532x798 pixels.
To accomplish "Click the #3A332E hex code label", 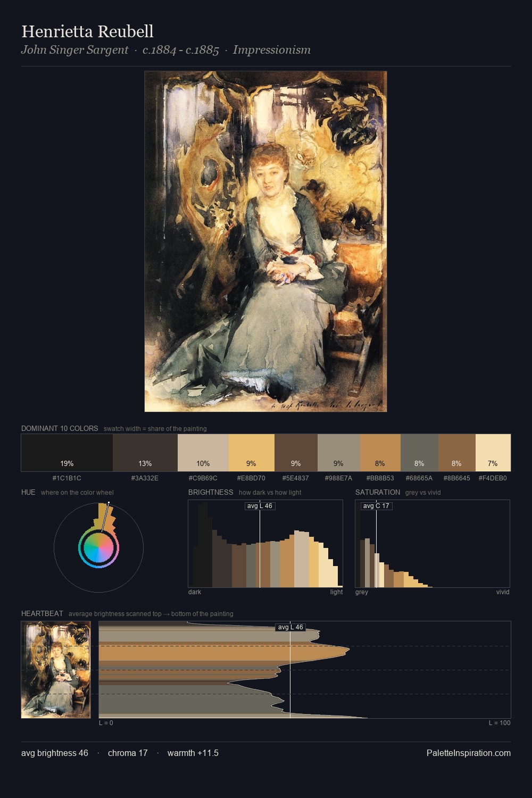I will (x=145, y=478).
